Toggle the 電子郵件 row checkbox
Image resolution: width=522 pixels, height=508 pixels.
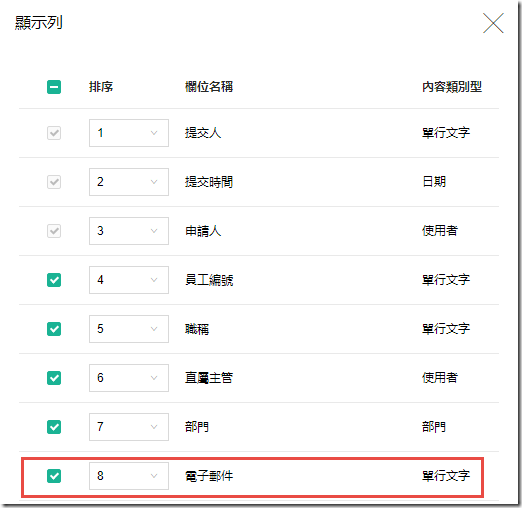[54, 476]
